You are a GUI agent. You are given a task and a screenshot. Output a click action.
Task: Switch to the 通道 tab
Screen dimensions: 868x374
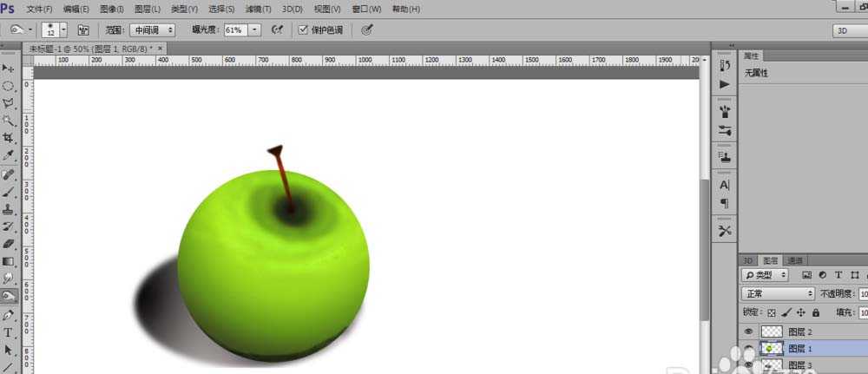click(794, 260)
